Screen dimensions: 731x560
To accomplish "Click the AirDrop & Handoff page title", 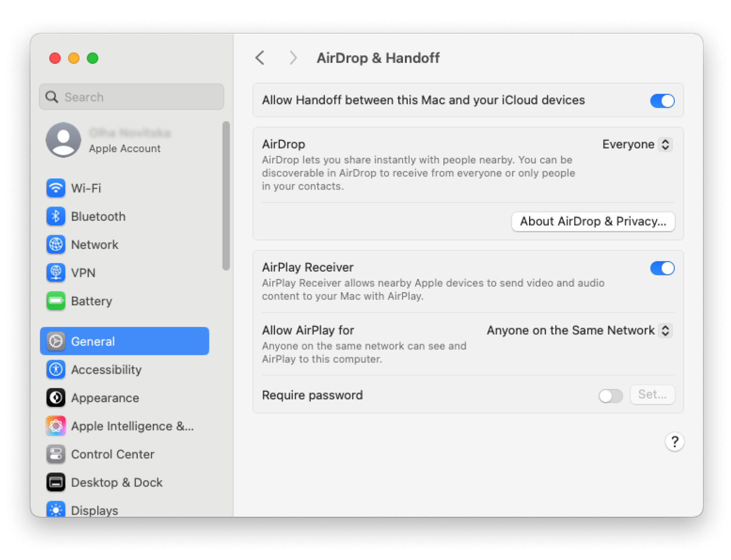I will tap(378, 58).
